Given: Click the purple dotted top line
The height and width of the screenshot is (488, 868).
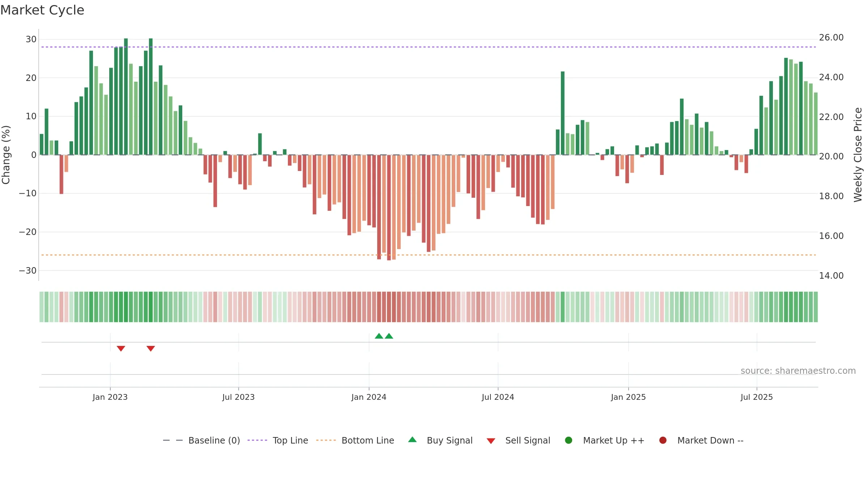Looking at the screenshot, I should tap(429, 47).
